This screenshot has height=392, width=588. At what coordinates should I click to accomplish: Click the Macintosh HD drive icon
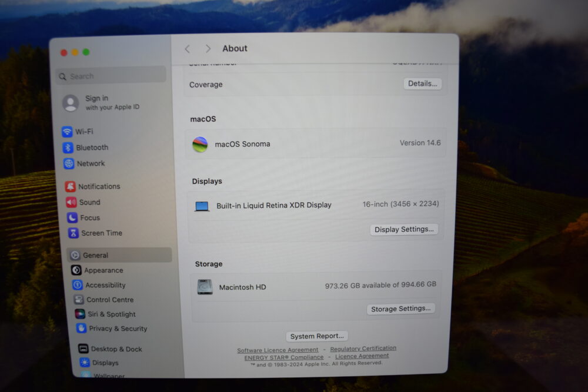pyautogui.click(x=205, y=287)
